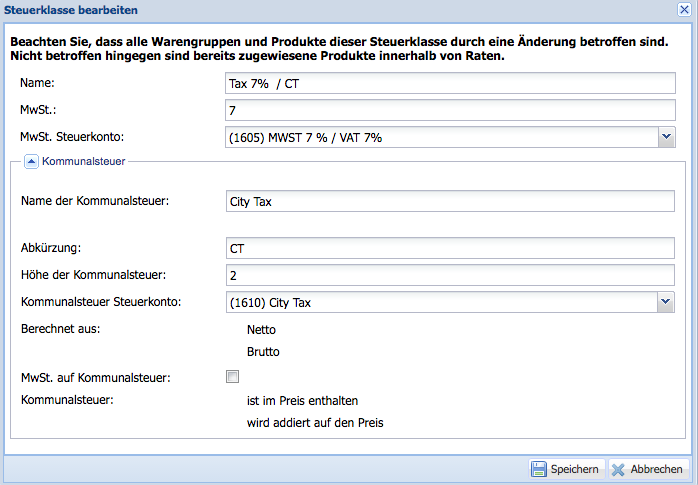
Task: Collapse the Kommunalsteuer section arrow
Action: tap(31, 160)
